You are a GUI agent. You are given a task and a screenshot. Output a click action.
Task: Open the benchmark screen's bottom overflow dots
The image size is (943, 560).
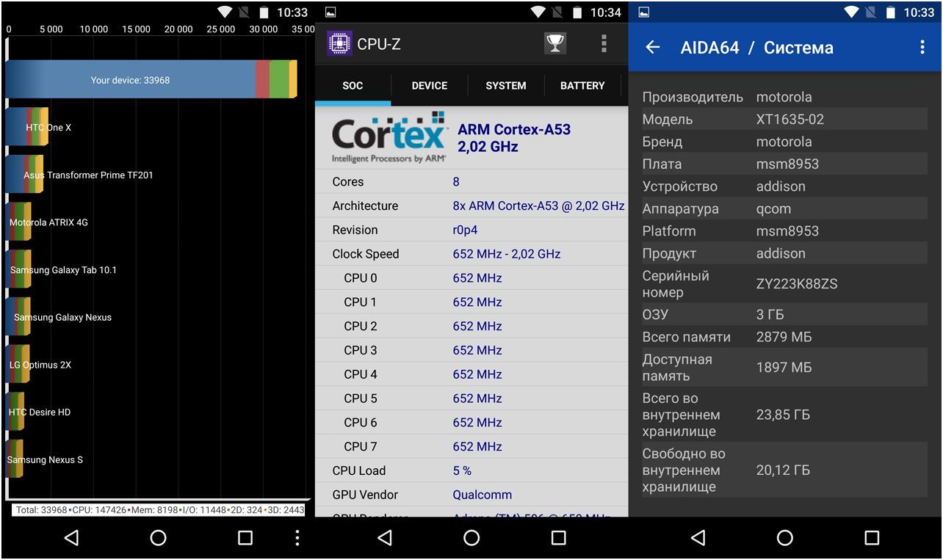point(297,538)
